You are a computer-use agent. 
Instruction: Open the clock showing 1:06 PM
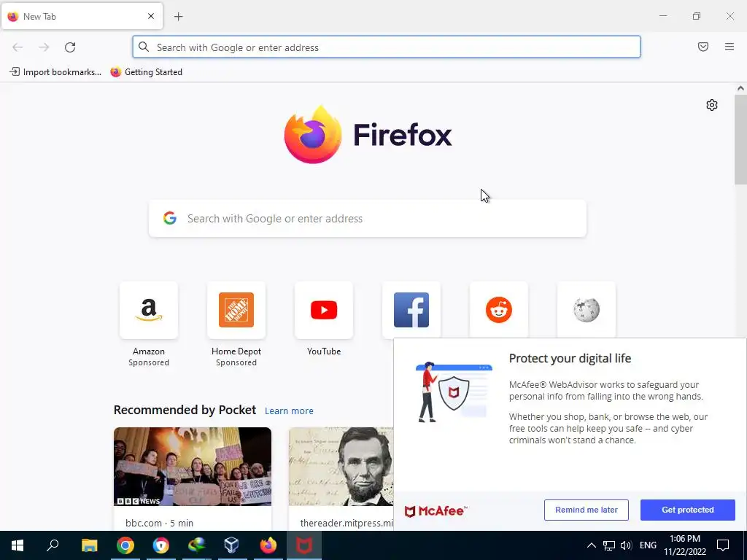click(684, 545)
